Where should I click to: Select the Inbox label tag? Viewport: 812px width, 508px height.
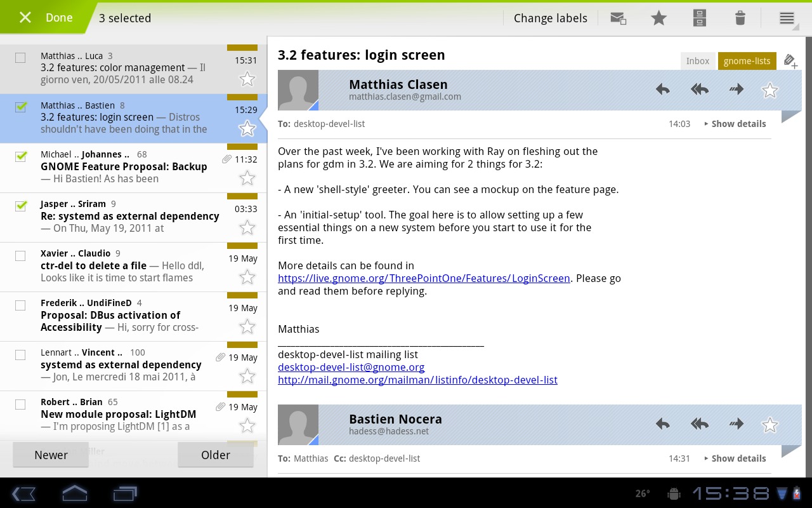click(x=697, y=61)
